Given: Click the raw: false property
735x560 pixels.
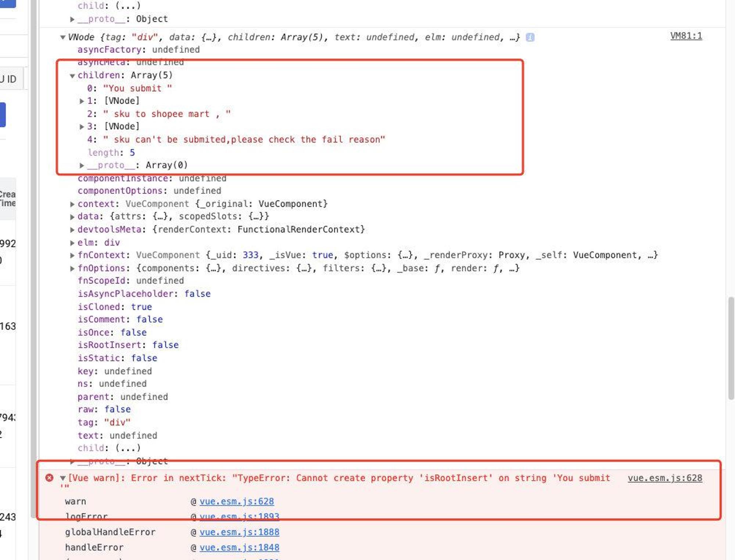Looking at the screenshot, I should click(104, 409).
